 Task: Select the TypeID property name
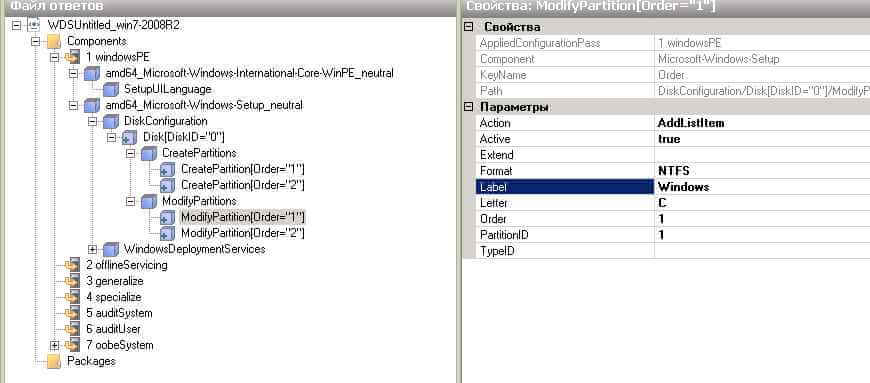pos(497,251)
